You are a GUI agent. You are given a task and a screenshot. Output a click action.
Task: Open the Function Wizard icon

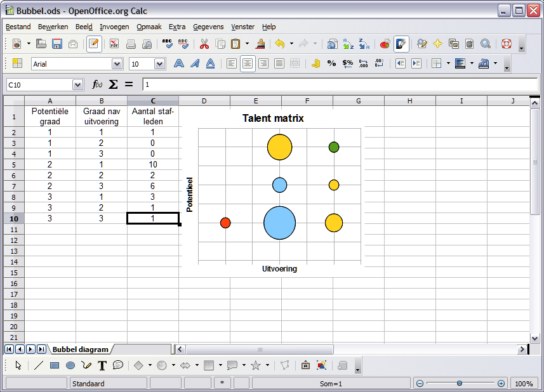tap(97, 84)
